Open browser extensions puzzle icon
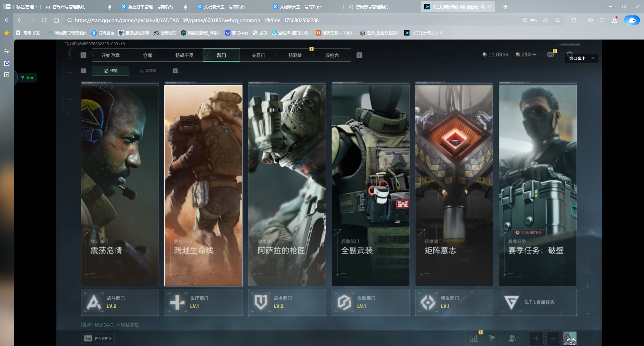The width and height of the screenshot is (644, 346). (x=574, y=20)
